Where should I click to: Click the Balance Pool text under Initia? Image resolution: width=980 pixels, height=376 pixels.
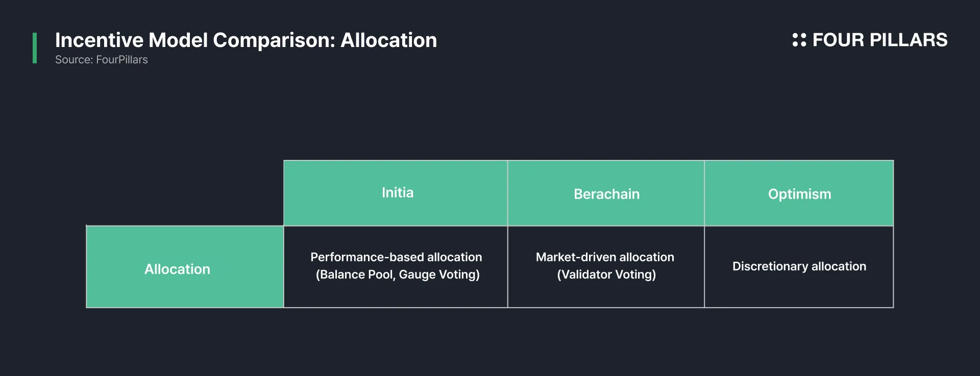click(357, 275)
